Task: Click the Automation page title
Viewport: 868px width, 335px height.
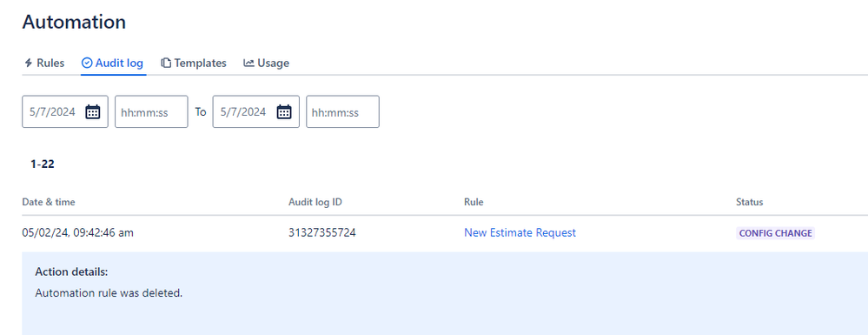Action: pos(74,22)
